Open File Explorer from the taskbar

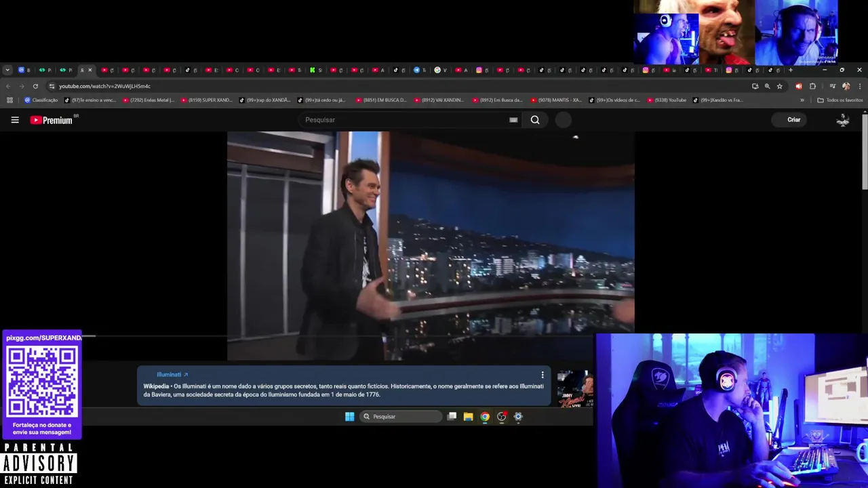[x=468, y=416]
